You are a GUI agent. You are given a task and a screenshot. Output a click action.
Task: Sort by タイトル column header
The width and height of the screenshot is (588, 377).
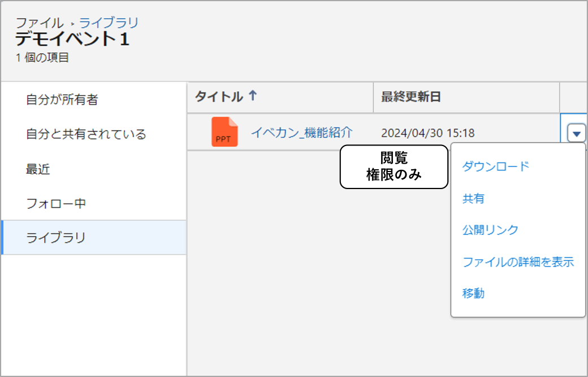coord(219,97)
